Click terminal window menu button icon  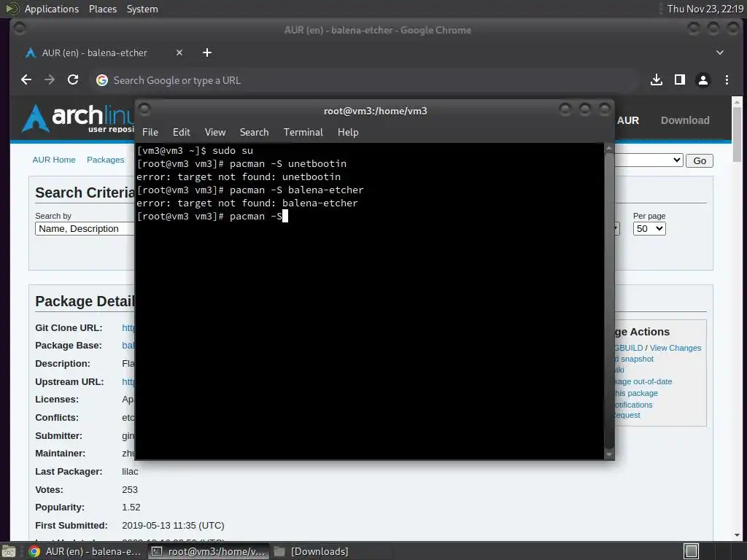coord(144,110)
